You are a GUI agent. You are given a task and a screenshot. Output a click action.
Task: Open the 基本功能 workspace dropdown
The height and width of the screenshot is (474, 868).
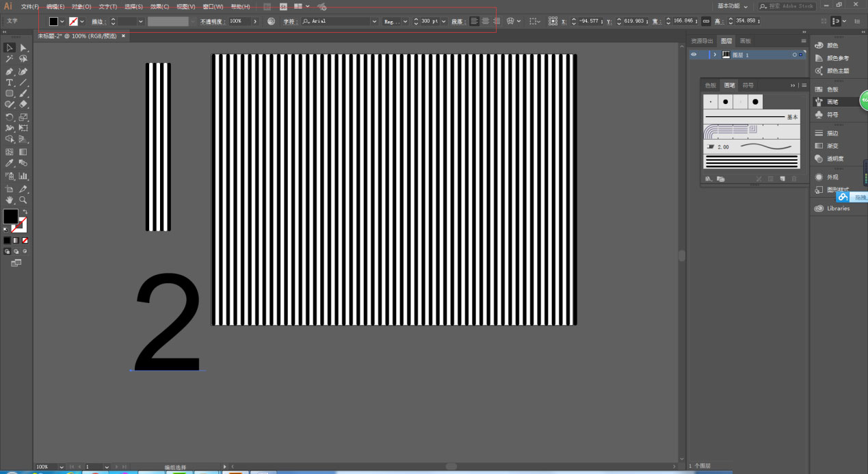pyautogui.click(x=734, y=5)
